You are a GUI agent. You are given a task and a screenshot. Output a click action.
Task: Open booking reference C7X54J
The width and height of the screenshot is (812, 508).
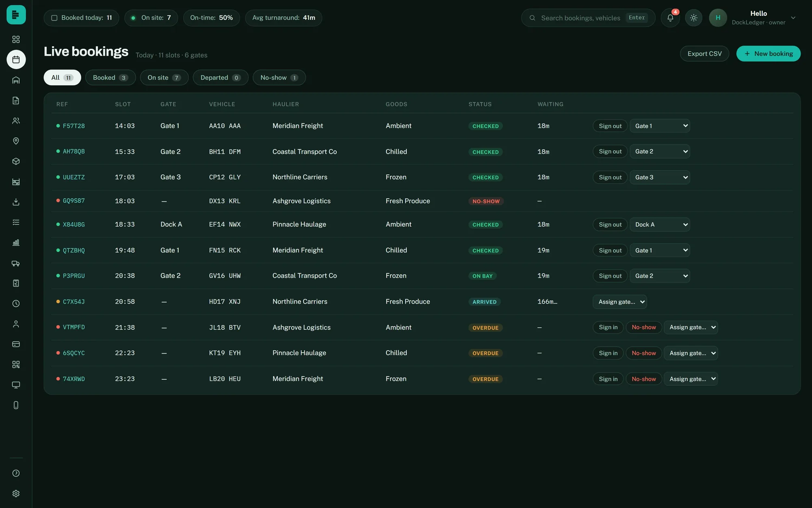click(74, 302)
